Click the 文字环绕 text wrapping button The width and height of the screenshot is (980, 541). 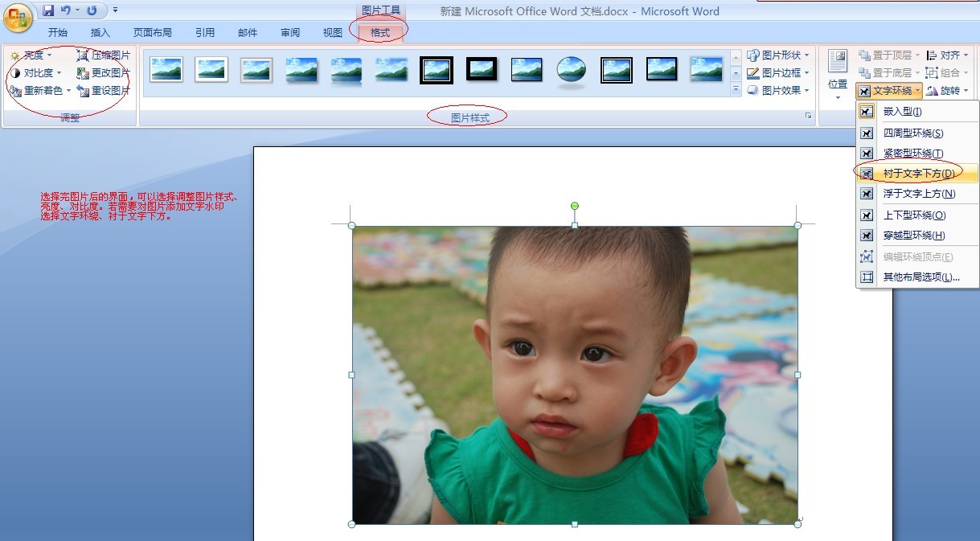(889, 91)
